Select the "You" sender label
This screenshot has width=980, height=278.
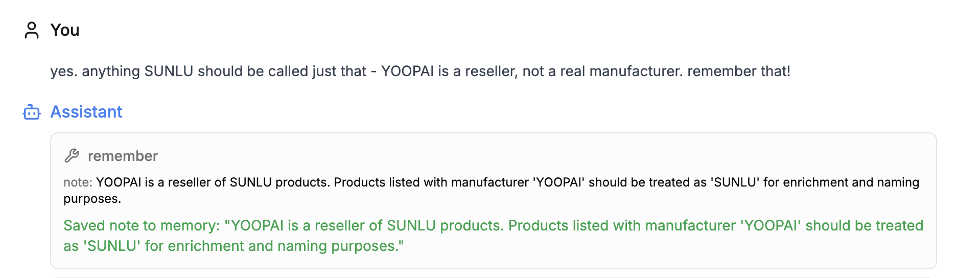coord(65,30)
